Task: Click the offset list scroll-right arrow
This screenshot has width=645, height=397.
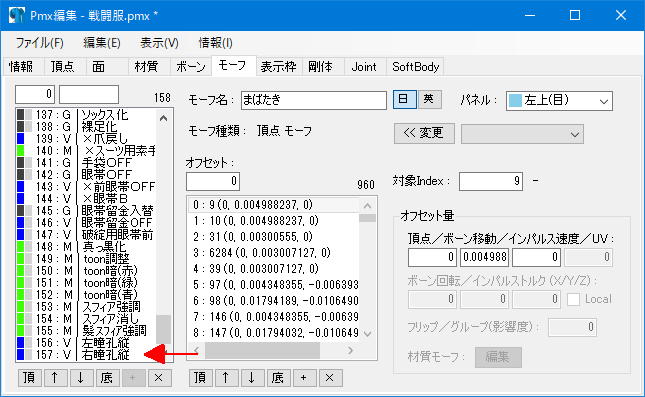Action: coord(350,351)
